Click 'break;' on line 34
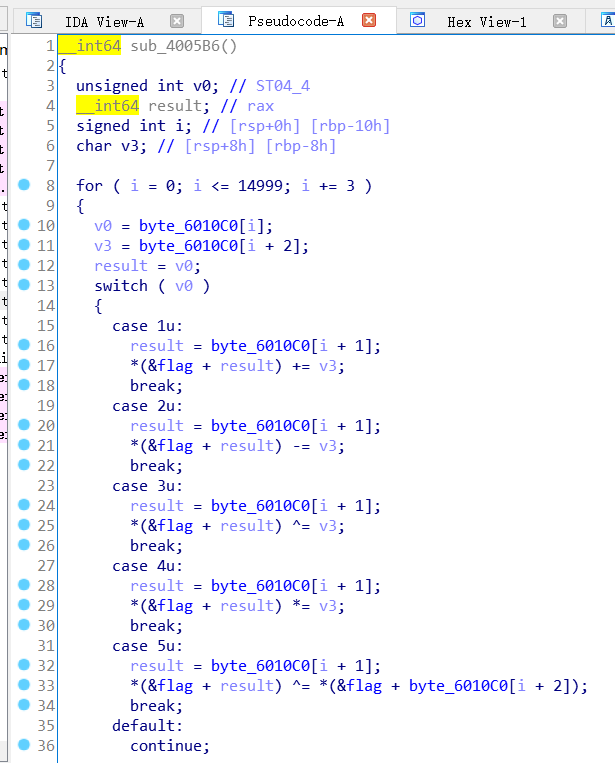The height and width of the screenshot is (763, 615). (x=156, y=706)
